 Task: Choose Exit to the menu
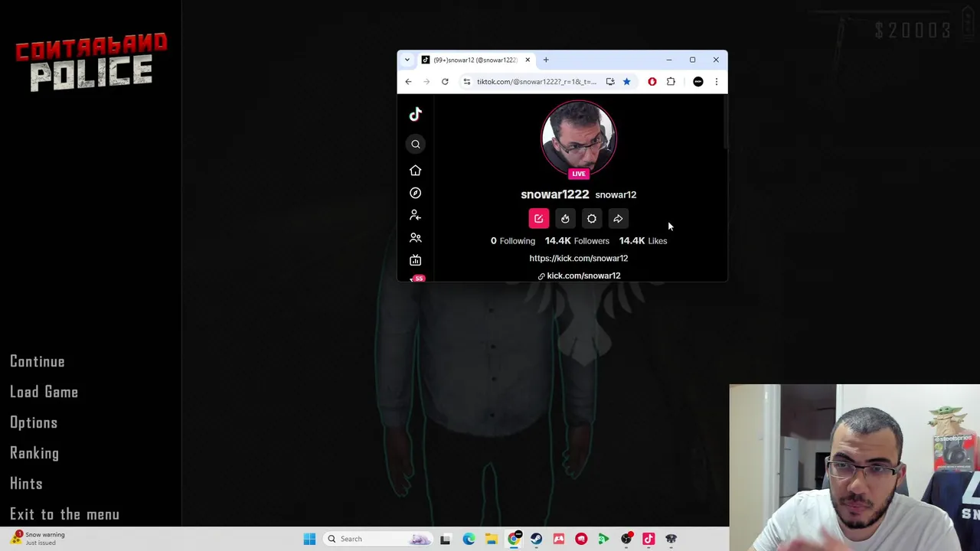click(64, 514)
